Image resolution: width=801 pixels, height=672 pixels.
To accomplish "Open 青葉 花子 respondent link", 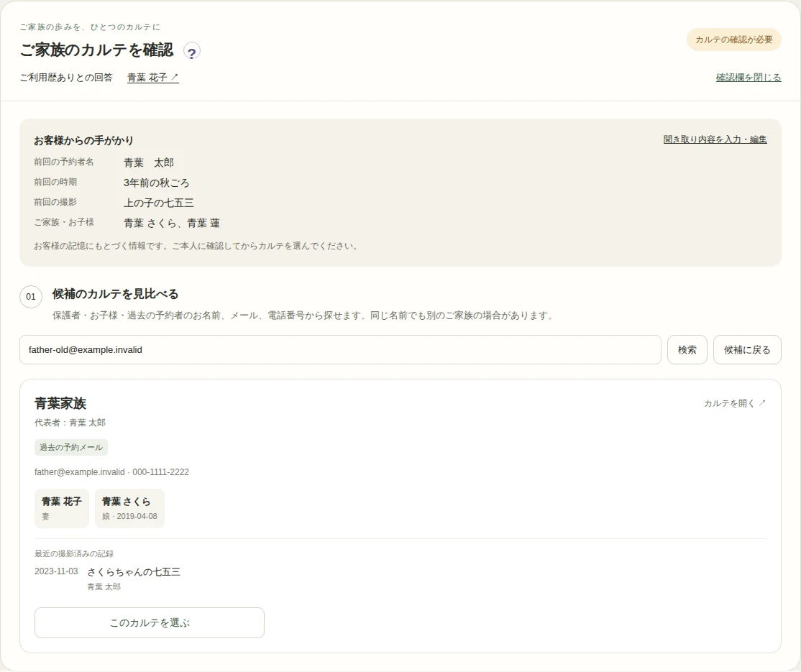I will pos(152,78).
